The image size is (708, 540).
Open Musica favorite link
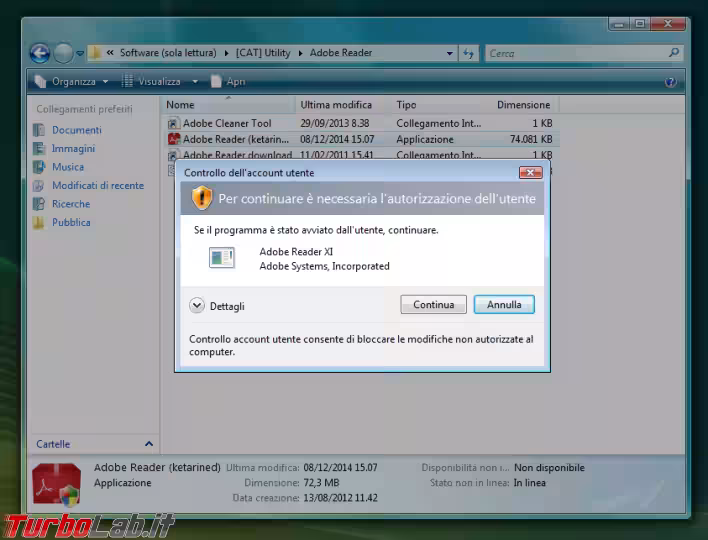[67, 167]
